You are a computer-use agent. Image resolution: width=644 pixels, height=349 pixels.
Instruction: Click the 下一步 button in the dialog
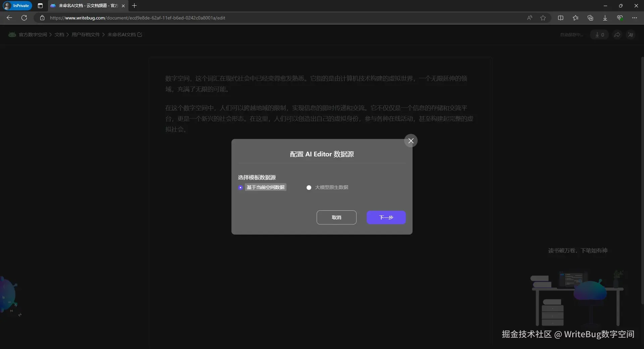[x=386, y=217]
